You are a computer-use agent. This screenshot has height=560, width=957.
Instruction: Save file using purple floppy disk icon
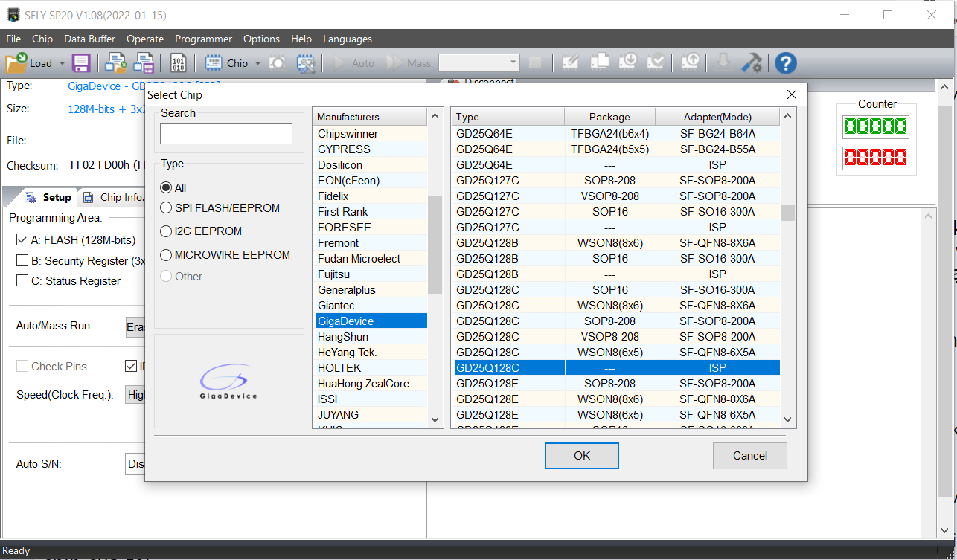[80, 63]
